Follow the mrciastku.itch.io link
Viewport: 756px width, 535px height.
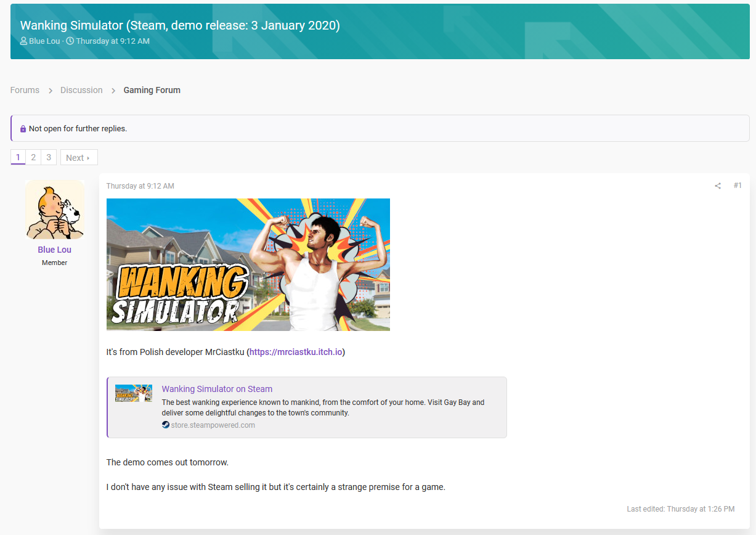pyautogui.click(x=296, y=352)
